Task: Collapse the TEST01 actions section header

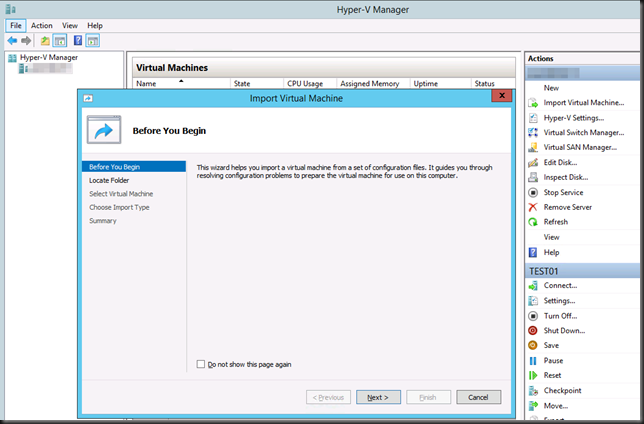Action: [582, 271]
